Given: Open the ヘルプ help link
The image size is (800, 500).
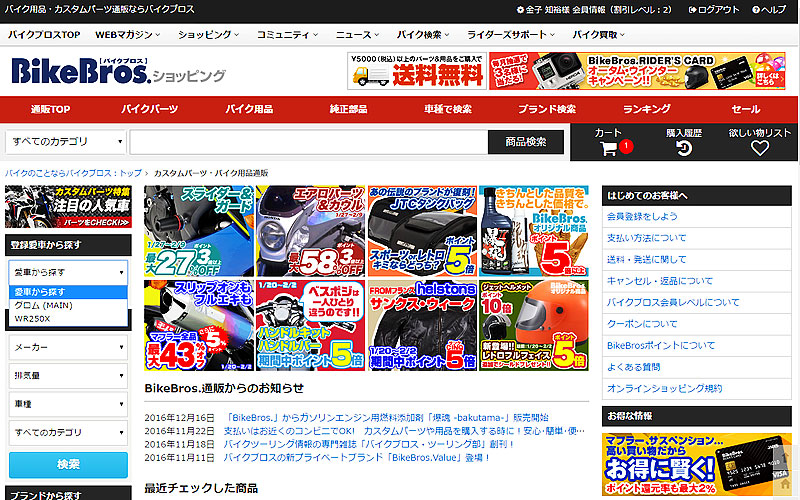Looking at the screenshot, I should [769, 9].
